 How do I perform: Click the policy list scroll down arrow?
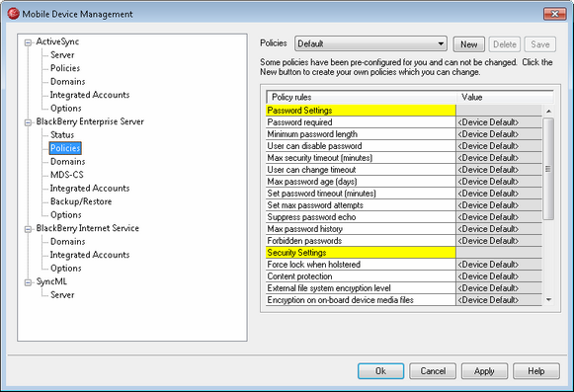(x=548, y=300)
